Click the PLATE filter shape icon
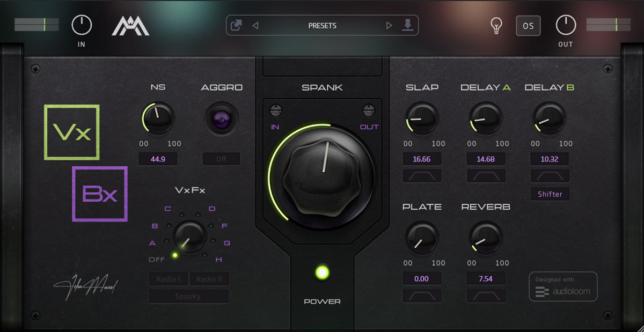The image size is (644, 332). pos(422,296)
